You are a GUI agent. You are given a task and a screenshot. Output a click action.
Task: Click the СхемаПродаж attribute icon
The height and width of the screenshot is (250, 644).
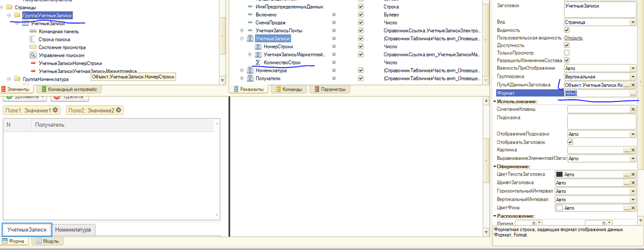[251, 24]
